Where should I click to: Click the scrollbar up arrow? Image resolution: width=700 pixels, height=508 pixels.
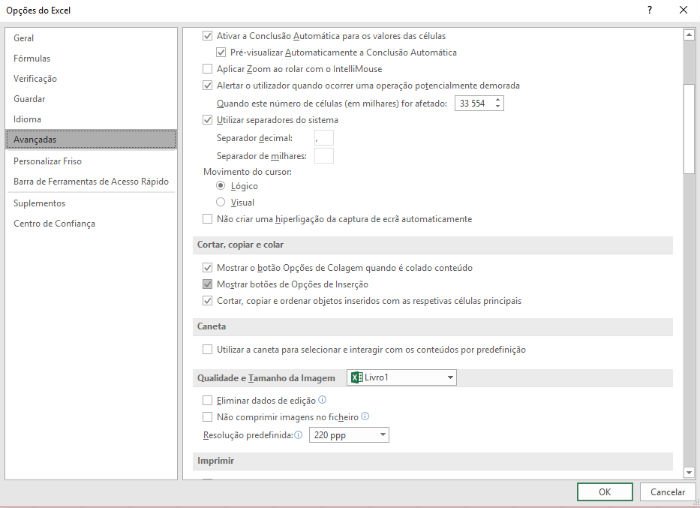[x=689, y=34]
